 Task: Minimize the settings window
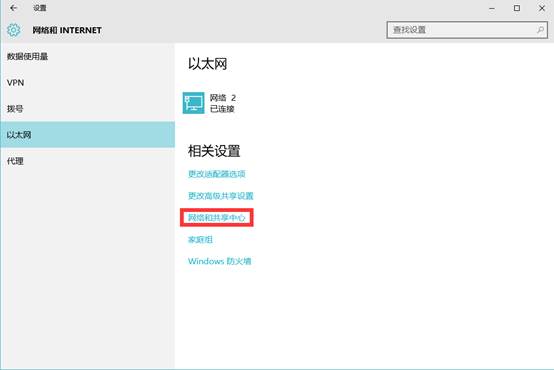click(492, 8)
